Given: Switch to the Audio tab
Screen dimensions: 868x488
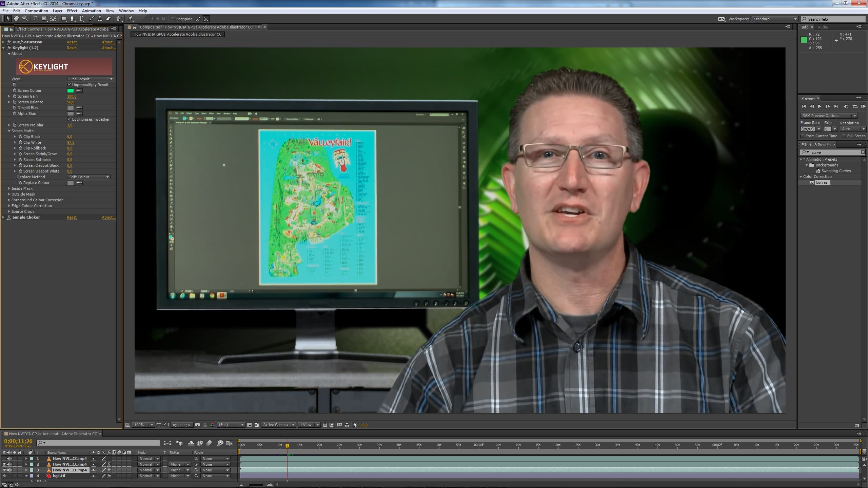Looking at the screenshot, I should click(823, 27).
